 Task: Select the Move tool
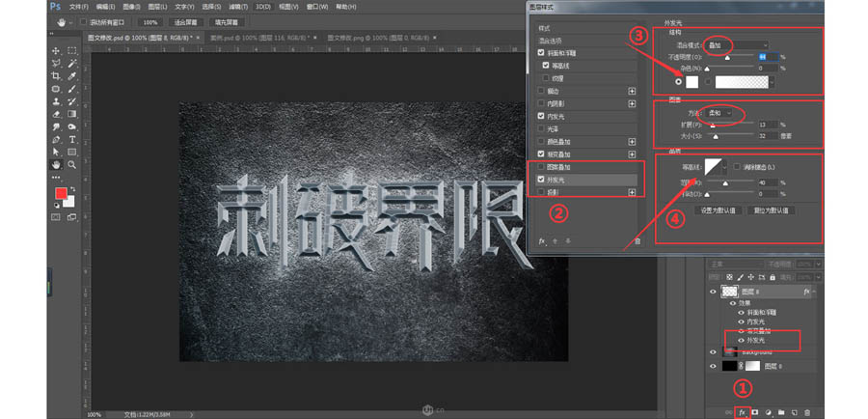click(56, 50)
